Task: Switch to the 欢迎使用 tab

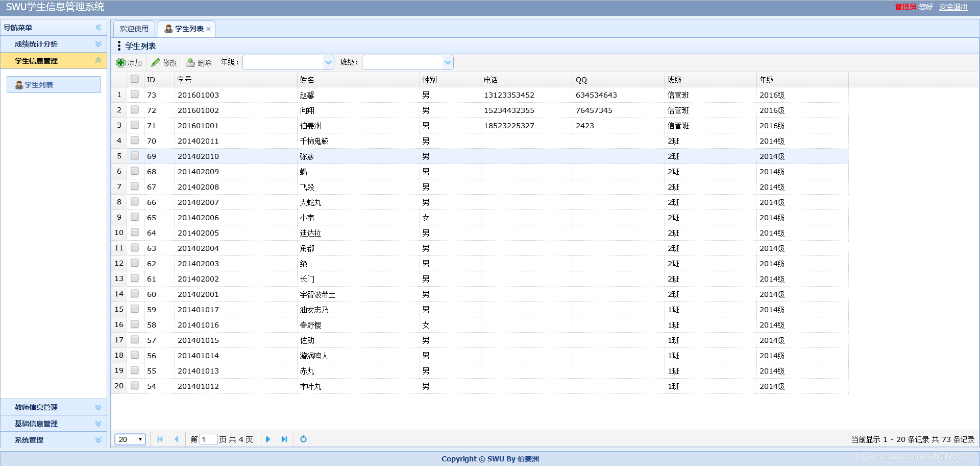Action: tap(134, 29)
